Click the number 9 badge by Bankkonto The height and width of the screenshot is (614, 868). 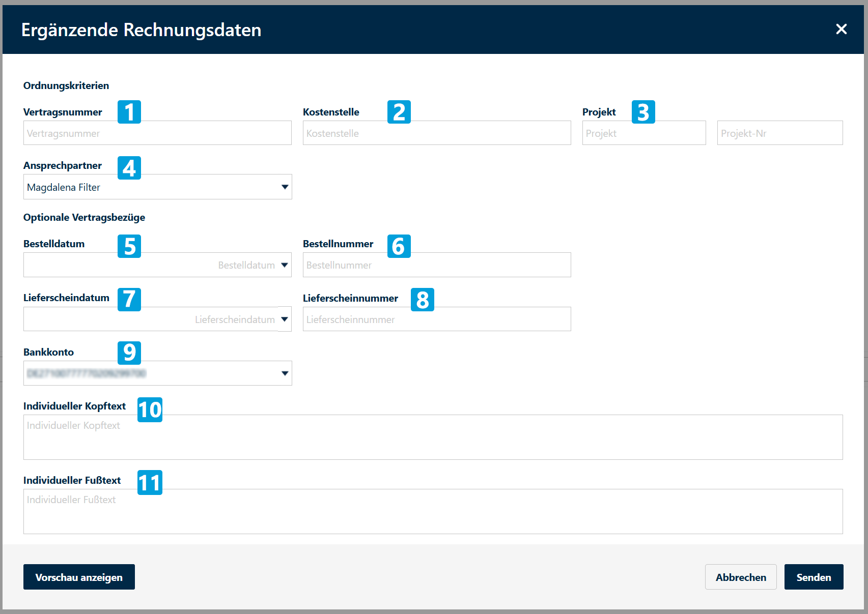(129, 353)
